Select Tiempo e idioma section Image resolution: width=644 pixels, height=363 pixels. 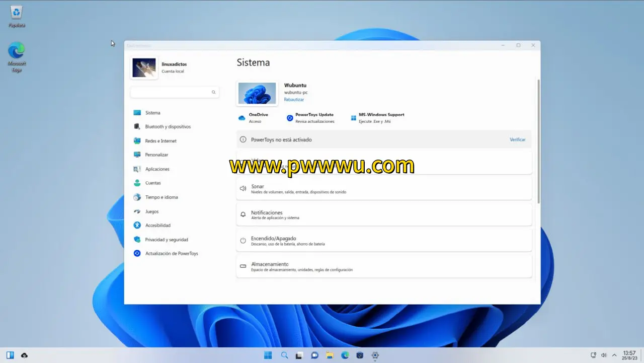[161, 197]
